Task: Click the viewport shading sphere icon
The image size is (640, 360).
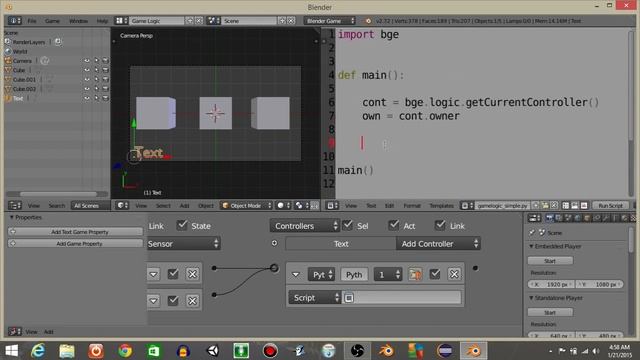Action: [x=282, y=205]
